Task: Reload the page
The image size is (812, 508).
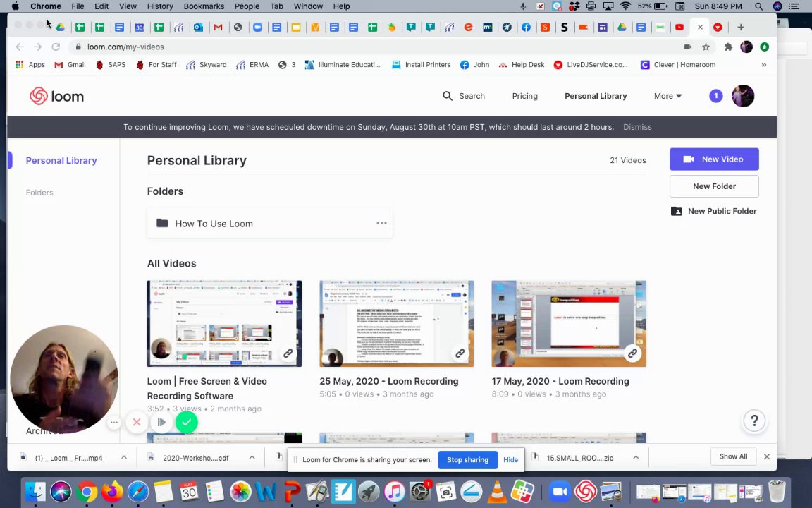Action: [x=56, y=47]
